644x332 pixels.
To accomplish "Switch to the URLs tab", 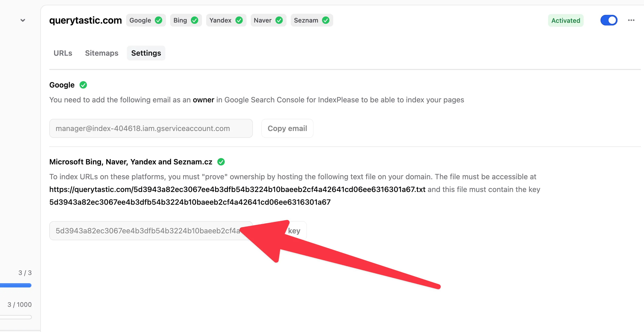I will point(63,53).
